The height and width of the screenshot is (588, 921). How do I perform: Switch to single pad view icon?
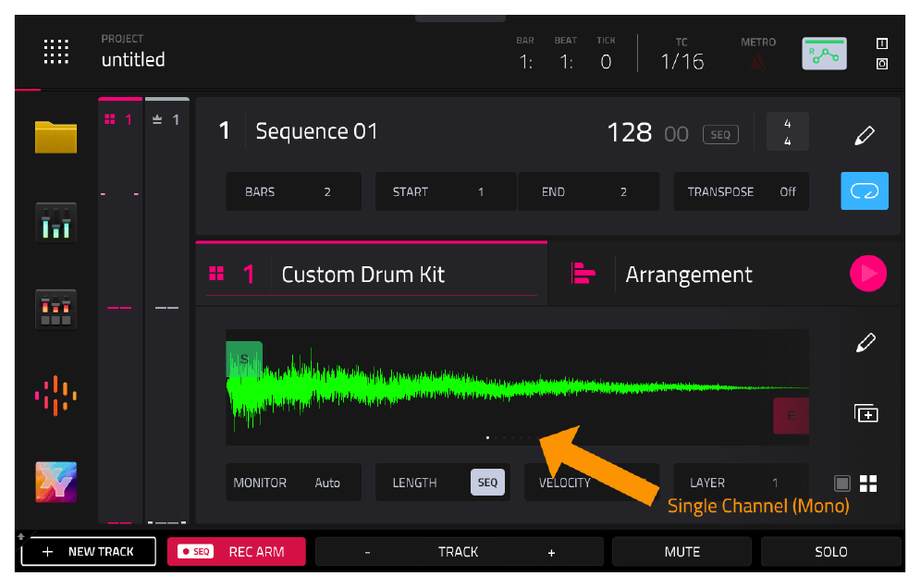pyautogui.click(x=841, y=483)
